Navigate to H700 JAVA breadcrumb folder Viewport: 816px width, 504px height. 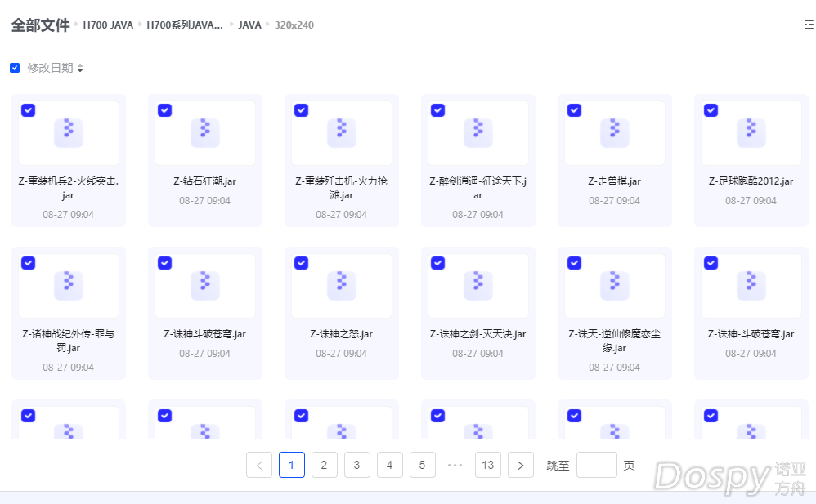pos(108,25)
